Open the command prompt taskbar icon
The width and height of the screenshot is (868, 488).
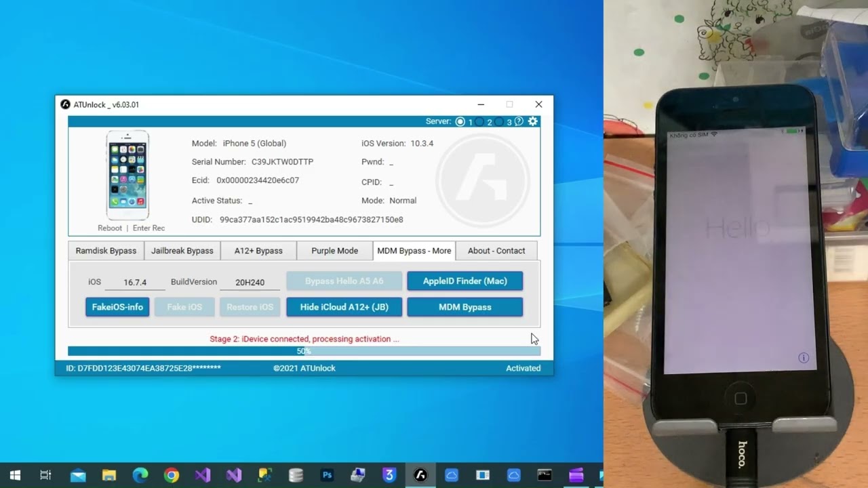point(545,475)
